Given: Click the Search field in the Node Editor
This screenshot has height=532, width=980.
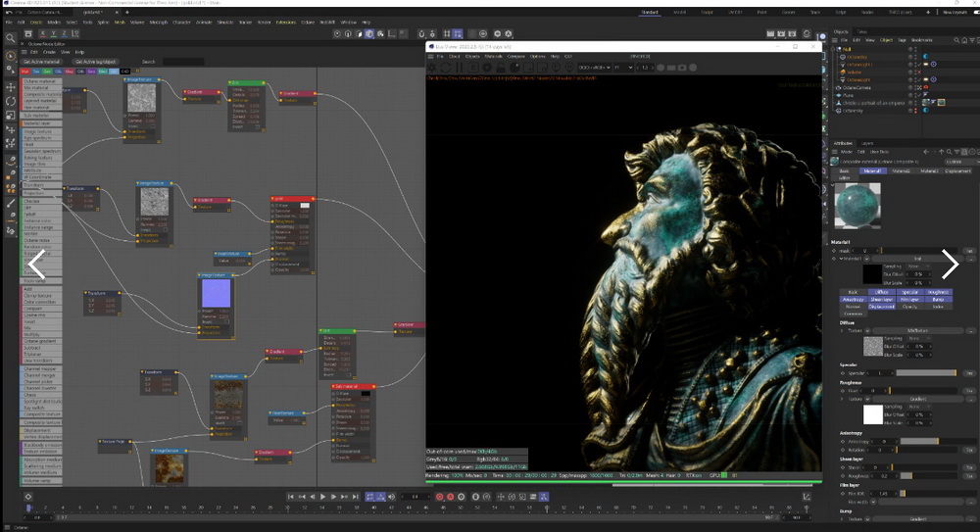Looking at the screenshot, I should 182,62.
